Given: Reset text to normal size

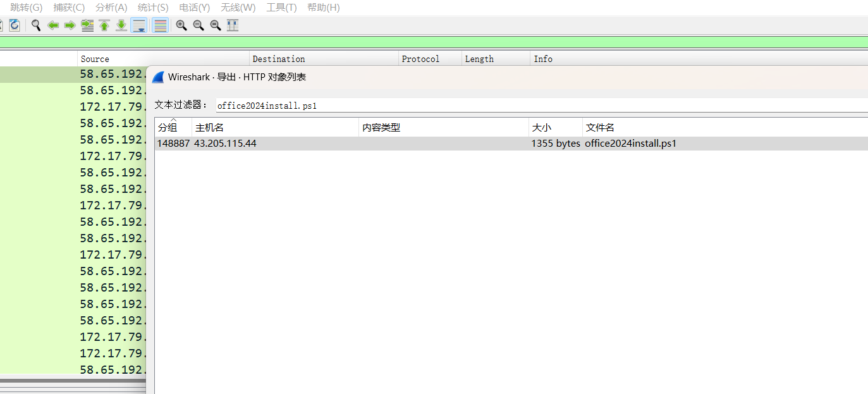Looking at the screenshot, I should point(216,25).
